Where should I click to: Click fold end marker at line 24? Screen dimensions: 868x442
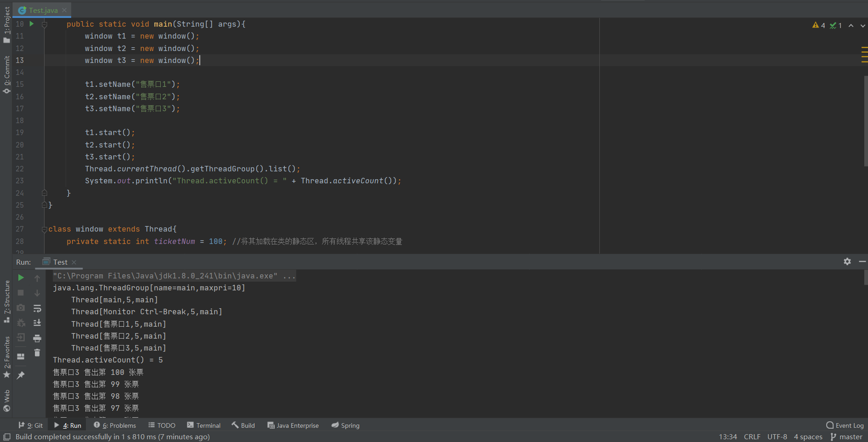(45, 193)
